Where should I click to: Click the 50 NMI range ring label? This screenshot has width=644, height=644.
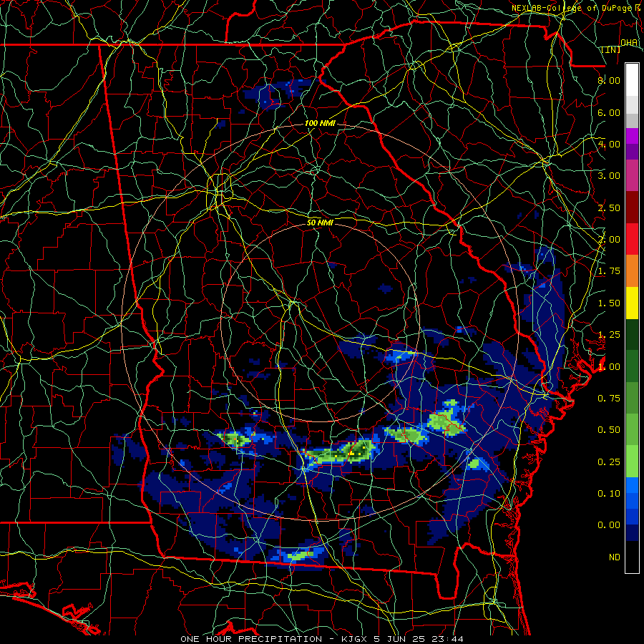pyautogui.click(x=320, y=223)
